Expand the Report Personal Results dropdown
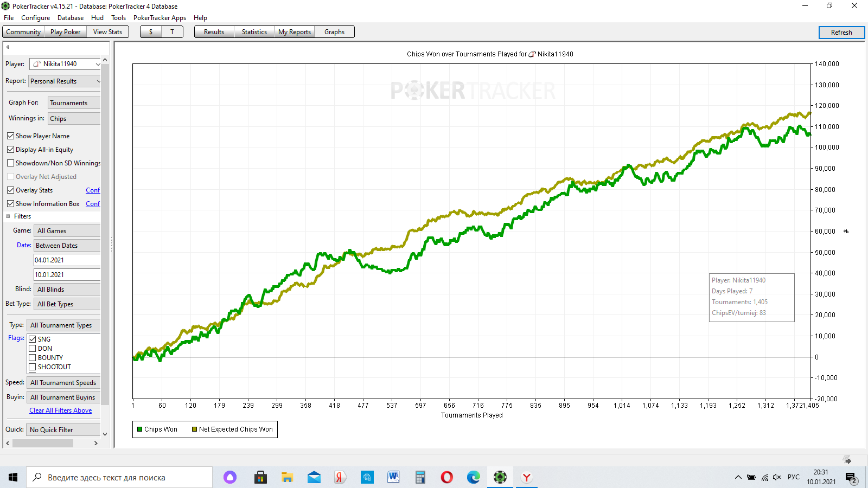 tap(98, 81)
